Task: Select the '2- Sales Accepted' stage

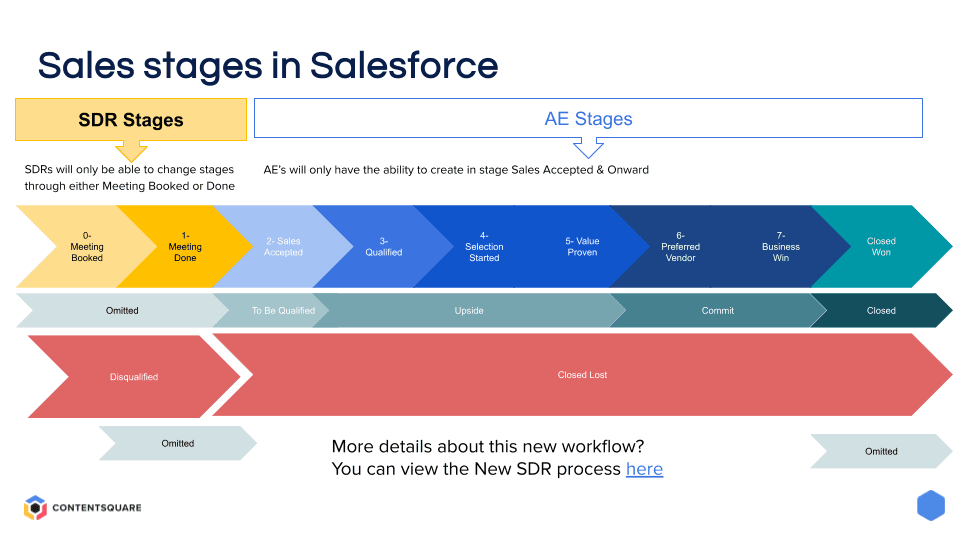Action: [x=283, y=247]
